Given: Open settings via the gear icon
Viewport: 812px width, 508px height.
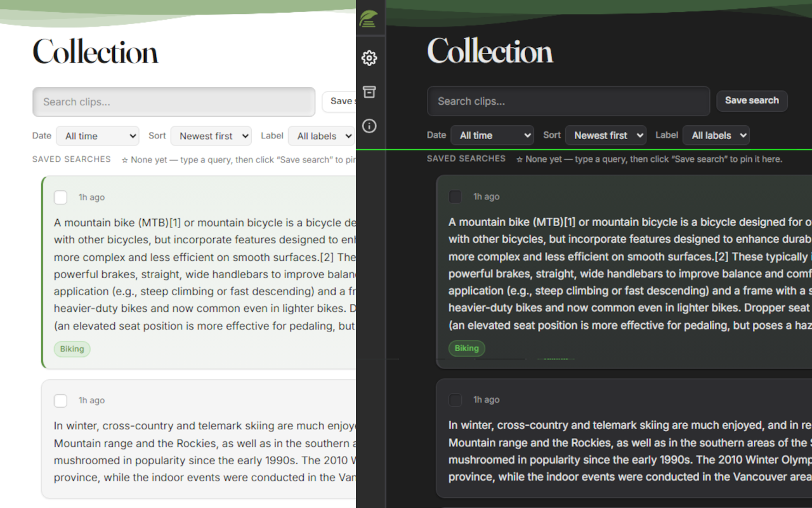Looking at the screenshot, I should click(x=369, y=58).
